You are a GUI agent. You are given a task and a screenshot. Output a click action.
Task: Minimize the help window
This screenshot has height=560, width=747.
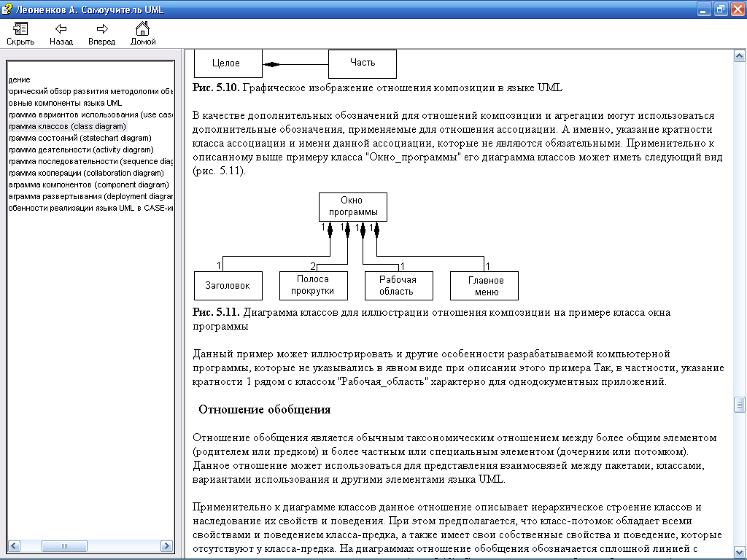coord(704,9)
